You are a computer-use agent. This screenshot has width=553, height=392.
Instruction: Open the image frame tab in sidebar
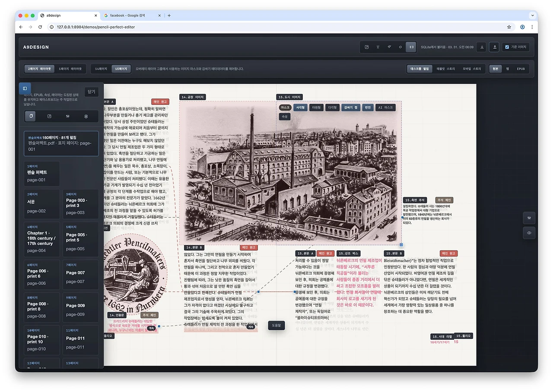coord(49,116)
